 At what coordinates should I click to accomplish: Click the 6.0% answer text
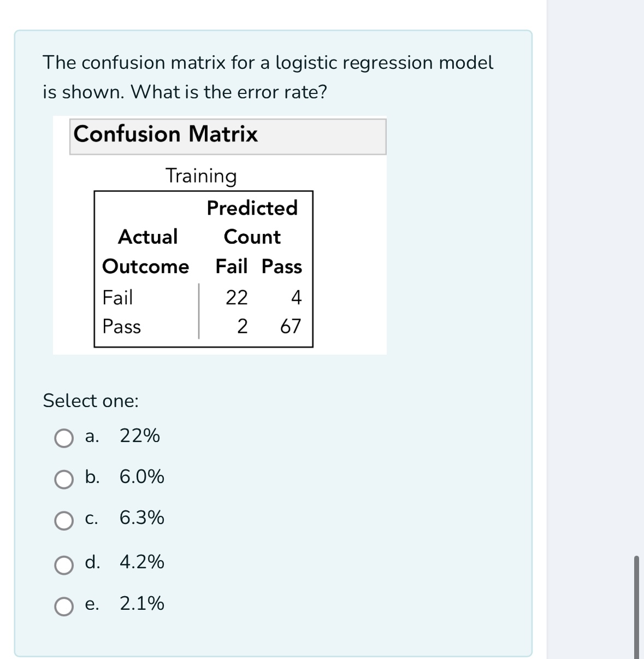click(x=143, y=478)
